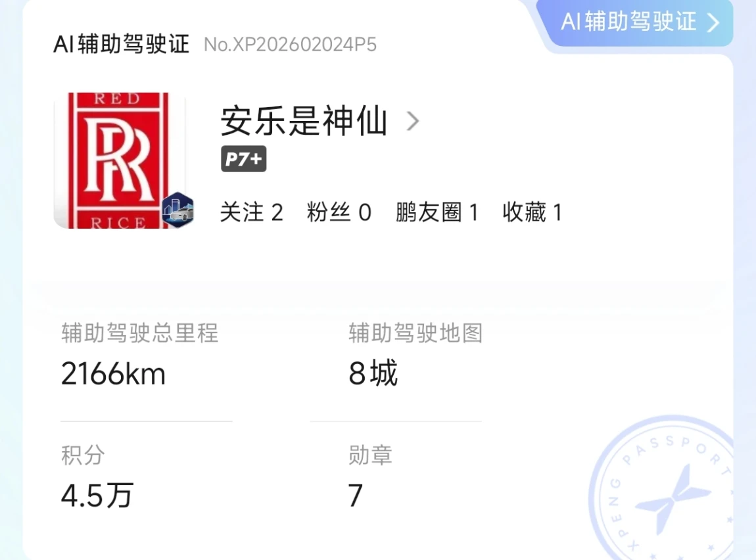Image resolution: width=756 pixels, height=560 pixels.
Task: Open the 辅助驾驶地图 label
Action: click(x=415, y=333)
